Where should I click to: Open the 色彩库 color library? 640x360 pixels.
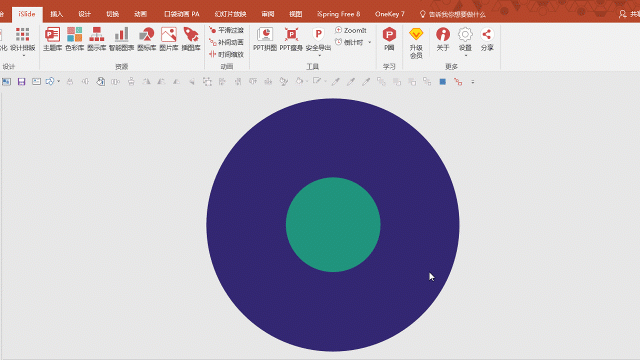pyautogui.click(x=75, y=39)
